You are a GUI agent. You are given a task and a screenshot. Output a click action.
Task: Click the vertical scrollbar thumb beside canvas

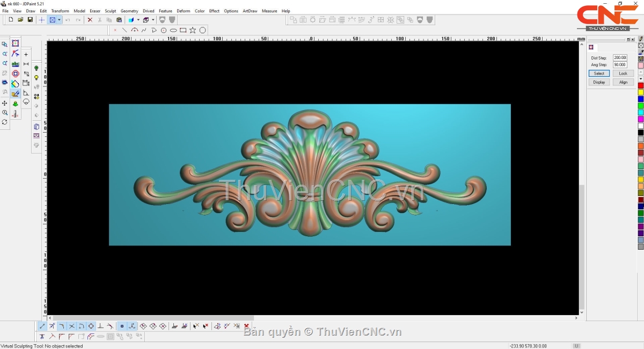pyautogui.click(x=582, y=246)
